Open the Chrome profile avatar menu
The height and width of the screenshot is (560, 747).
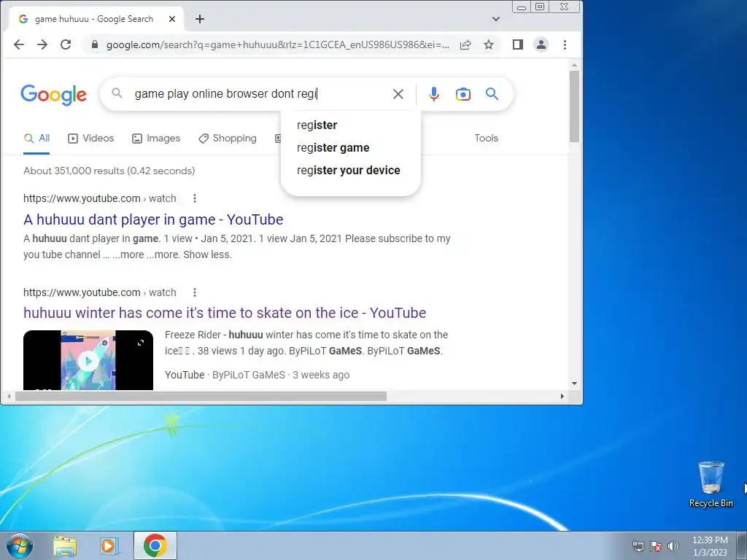coord(541,44)
